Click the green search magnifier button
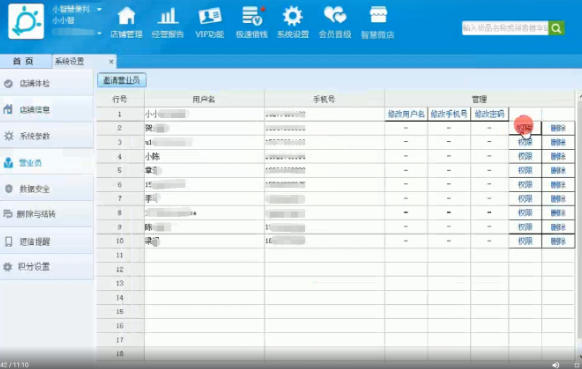The height and width of the screenshot is (369, 582). tap(556, 28)
